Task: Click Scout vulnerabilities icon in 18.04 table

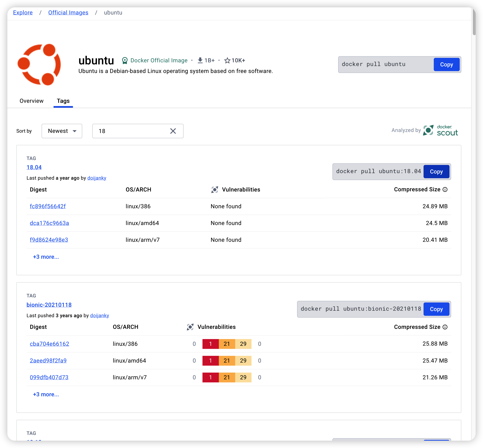Action: coord(215,190)
